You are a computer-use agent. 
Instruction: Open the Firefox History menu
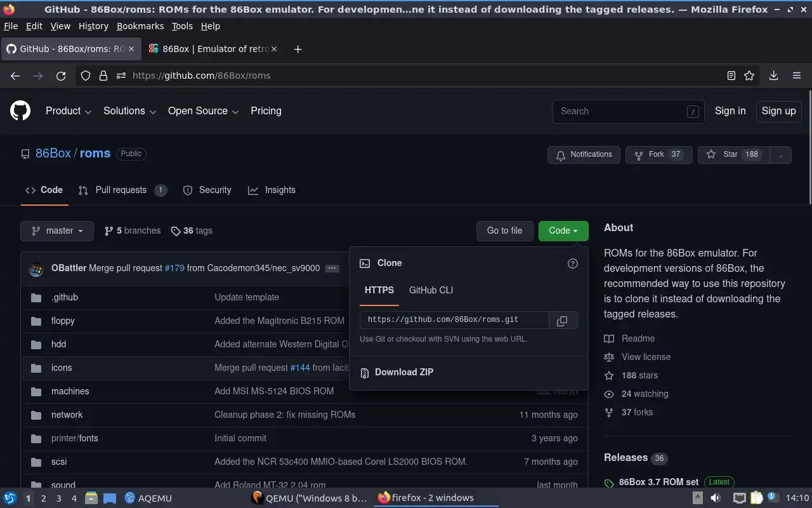pos(93,26)
